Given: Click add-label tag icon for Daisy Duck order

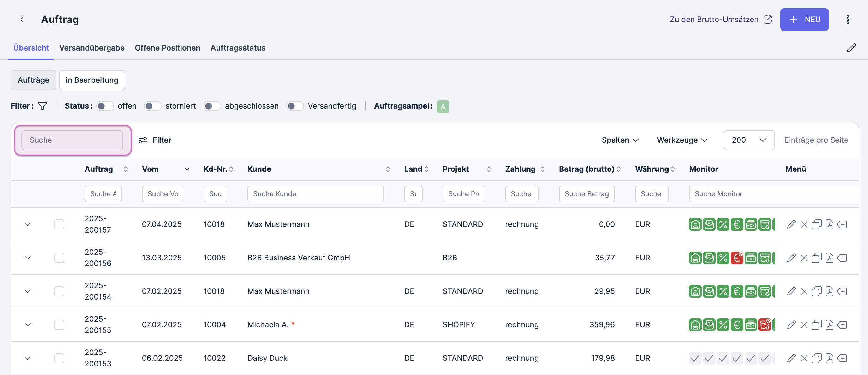Looking at the screenshot, I should 842,358.
